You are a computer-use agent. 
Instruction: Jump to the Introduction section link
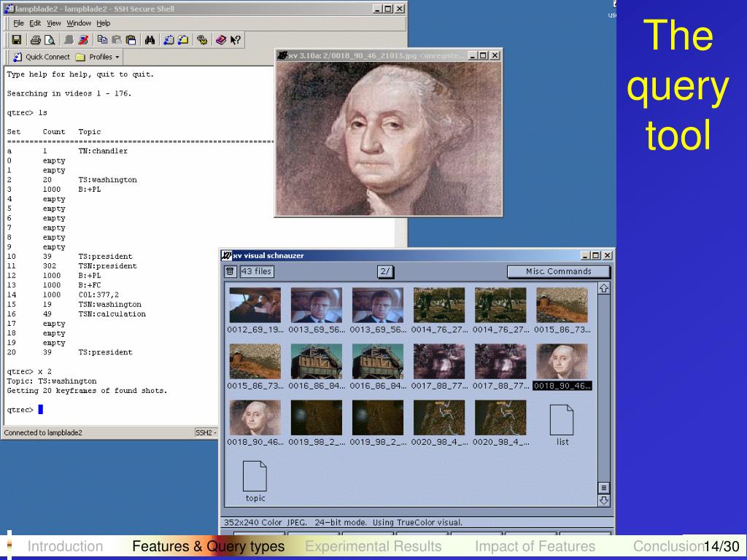[65, 546]
